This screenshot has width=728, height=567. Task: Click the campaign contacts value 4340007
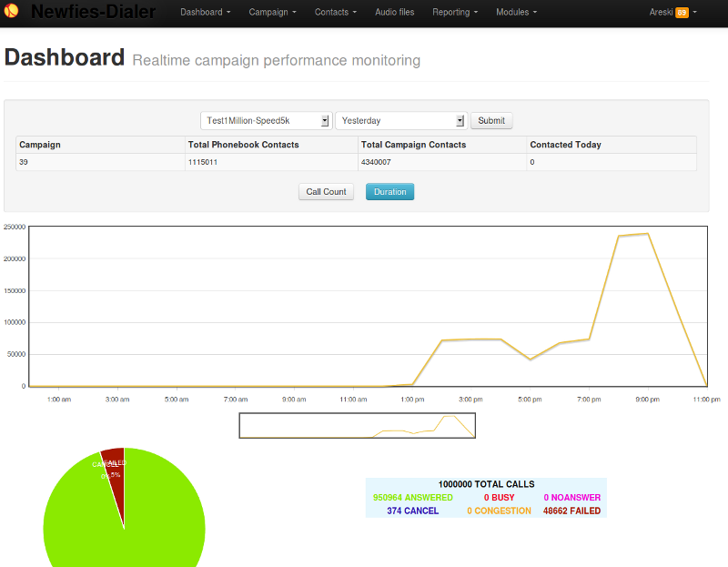376,162
